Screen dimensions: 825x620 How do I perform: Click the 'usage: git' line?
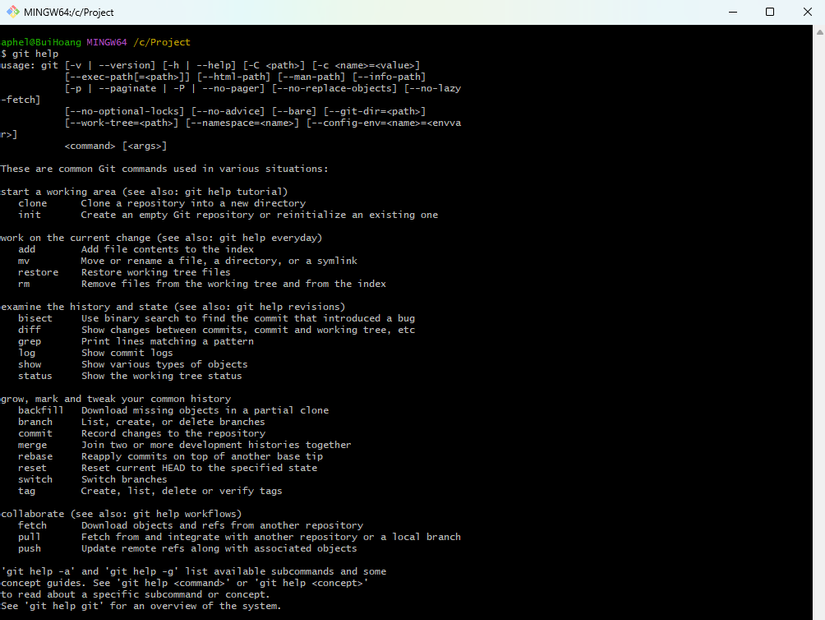click(210, 65)
